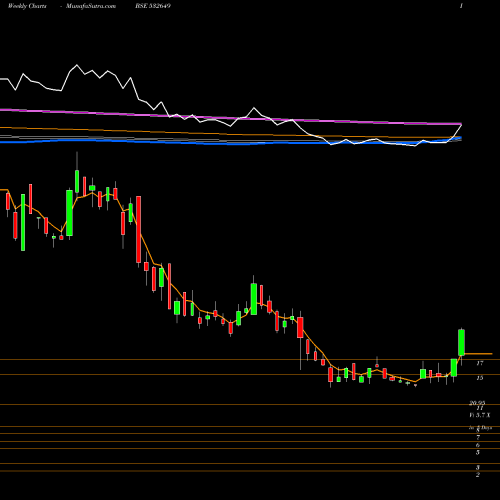Viewport: 500px width, 500px height.
Task: Click the price axis label '17'
Action: click(480, 363)
